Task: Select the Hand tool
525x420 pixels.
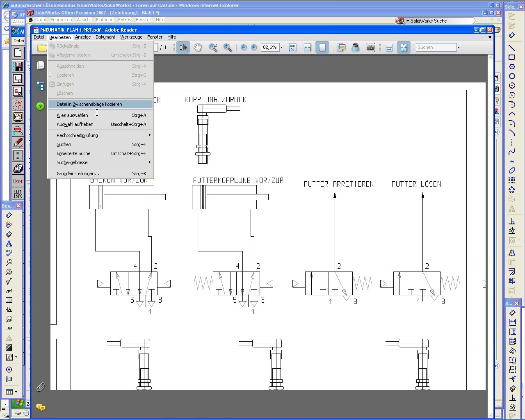Action: pyautogui.click(x=198, y=48)
